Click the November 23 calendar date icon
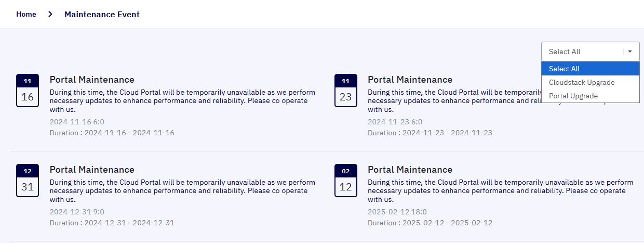The height and width of the screenshot is (243, 644). [x=346, y=91]
